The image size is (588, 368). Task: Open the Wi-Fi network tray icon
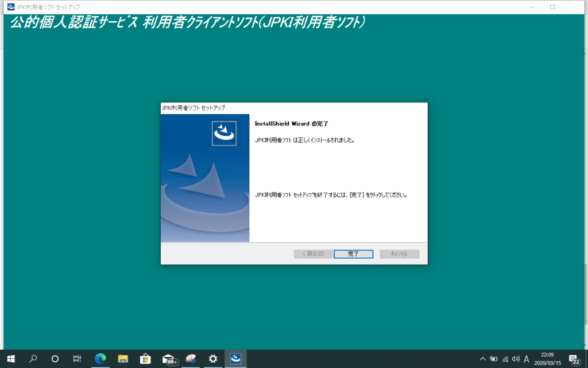(x=505, y=359)
